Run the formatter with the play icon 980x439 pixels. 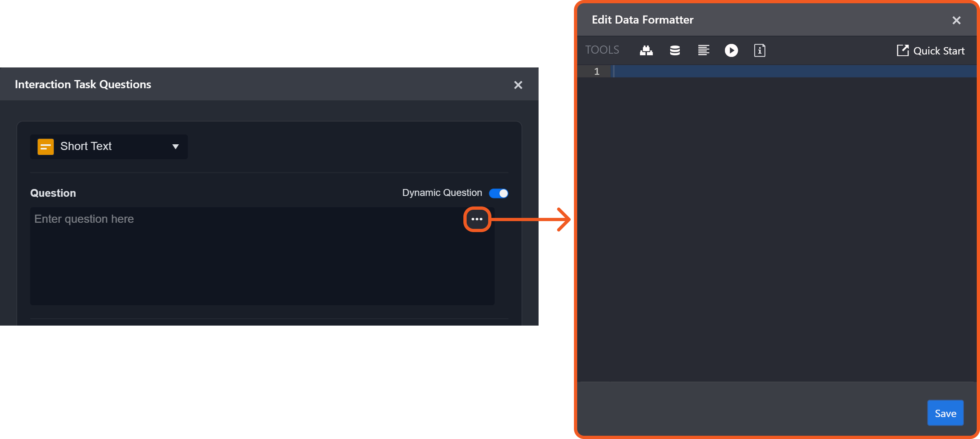coord(731,50)
